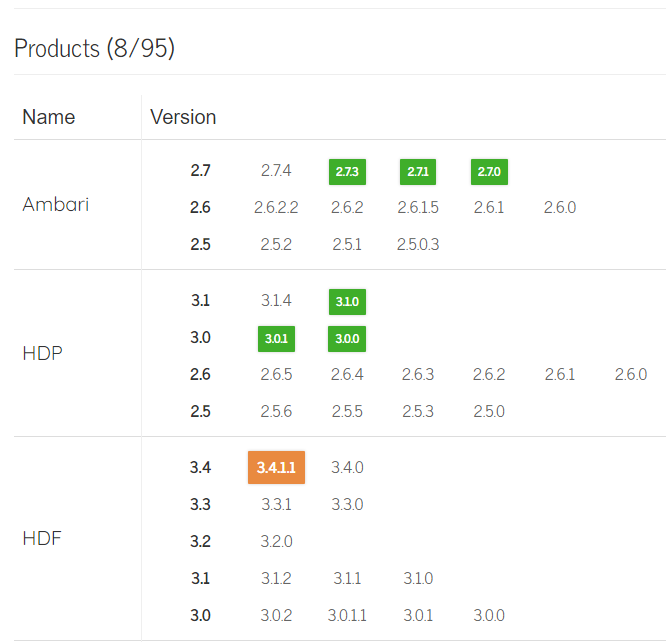Select HDF version 3.0.1.1
The width and height of the screenshot is (666, 642).
[347, 615]
